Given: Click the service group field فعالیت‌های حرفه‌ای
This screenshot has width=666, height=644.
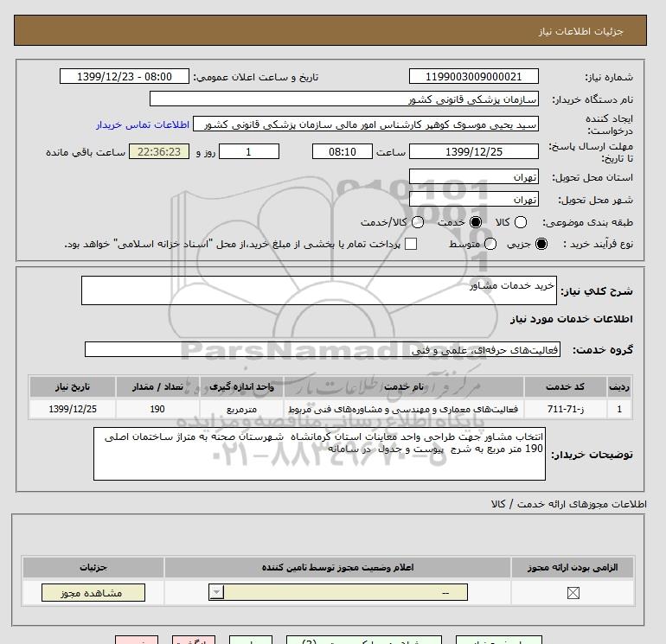Looking at the screenshot, I should tap(323, 349).
